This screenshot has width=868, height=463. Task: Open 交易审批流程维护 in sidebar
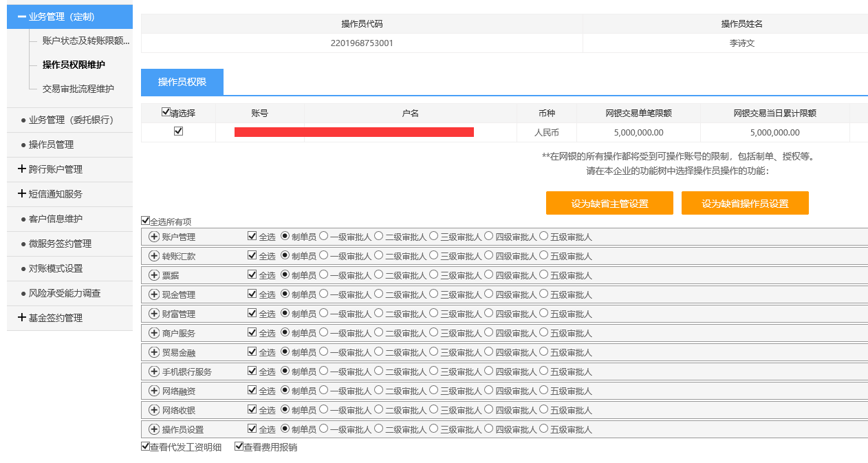pos(78,89)
